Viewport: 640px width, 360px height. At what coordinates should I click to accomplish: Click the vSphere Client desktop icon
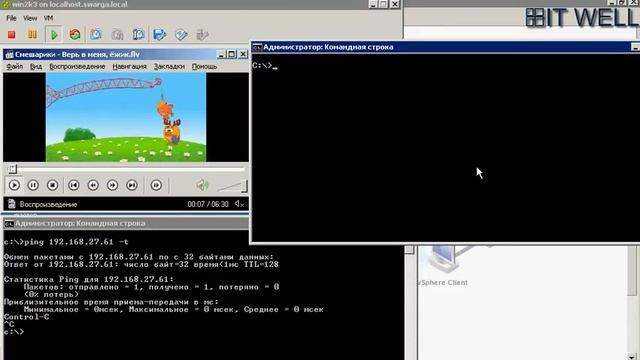[x=443, y=265]
